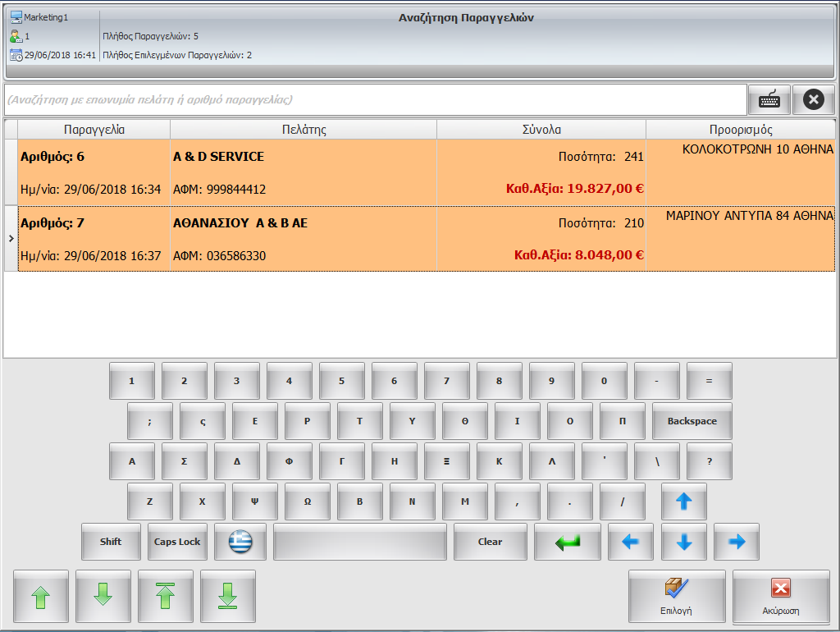Tap the question mark key
The image size is (840, 632).
click(710, 461)
